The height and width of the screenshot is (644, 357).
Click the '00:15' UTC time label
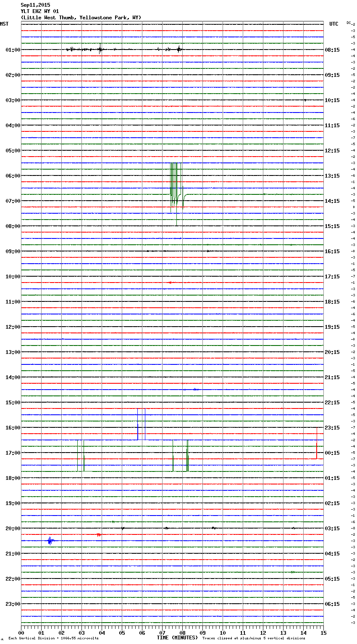[x=332, y=453]
